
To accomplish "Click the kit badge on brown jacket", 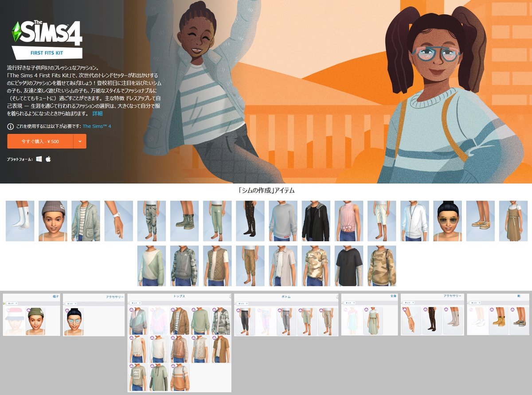I will coord(172,310).
